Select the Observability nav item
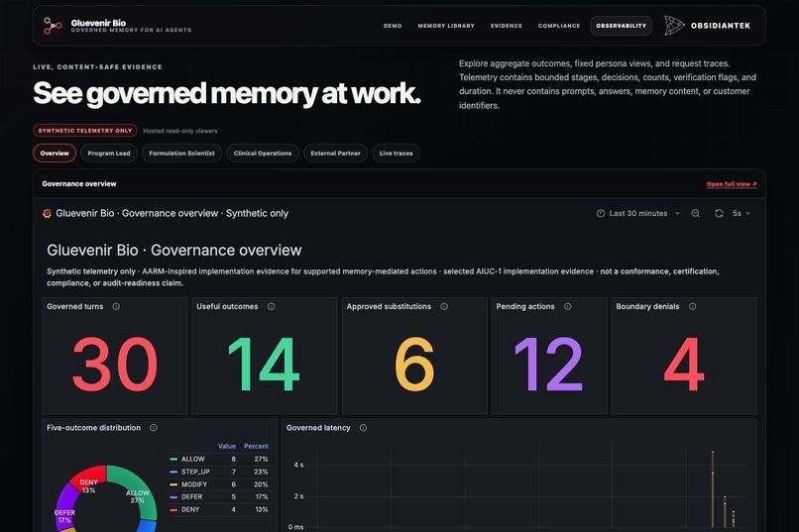Image resolution: width=799 pixels, height=532 pixels. [621, 26]
